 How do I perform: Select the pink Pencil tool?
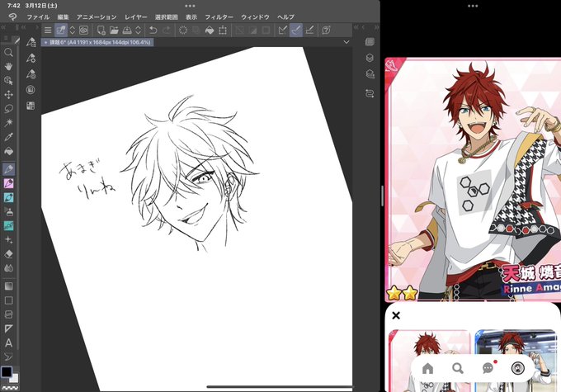tap(8, 183)
